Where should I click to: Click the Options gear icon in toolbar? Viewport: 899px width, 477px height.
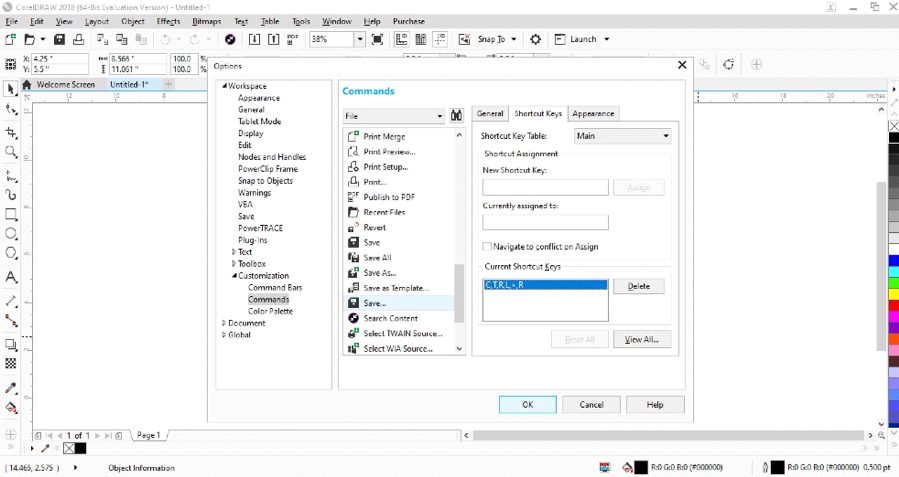[536, 39]
